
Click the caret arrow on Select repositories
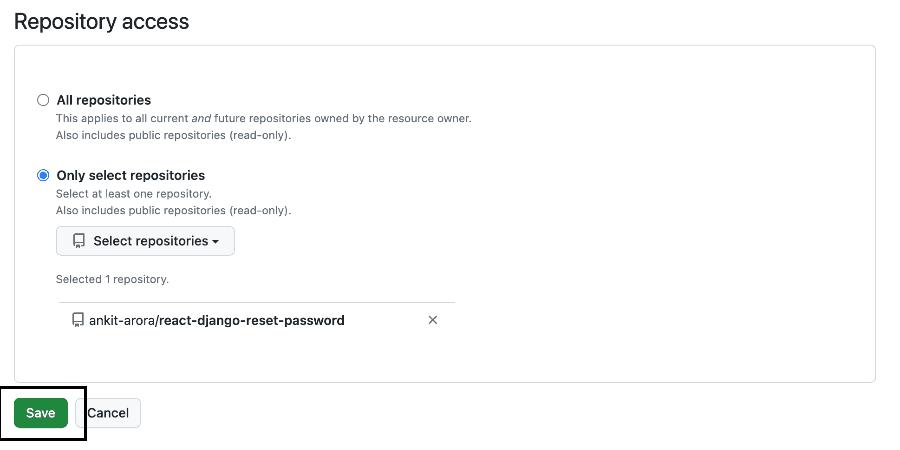[215, 242]
